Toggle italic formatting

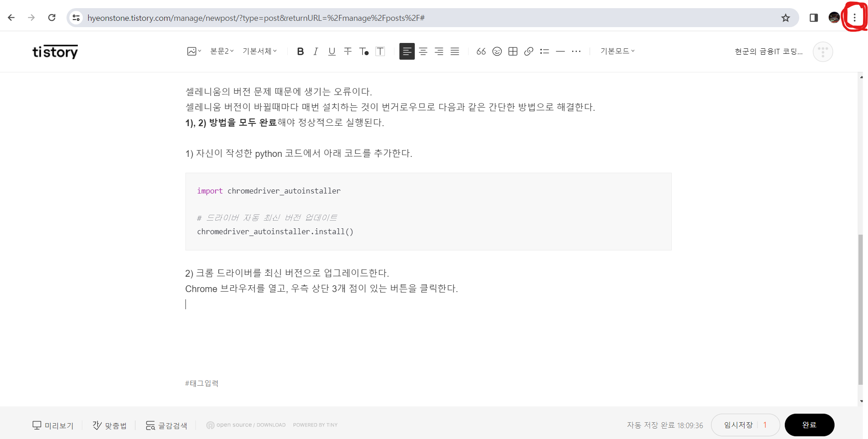(316, 52)
